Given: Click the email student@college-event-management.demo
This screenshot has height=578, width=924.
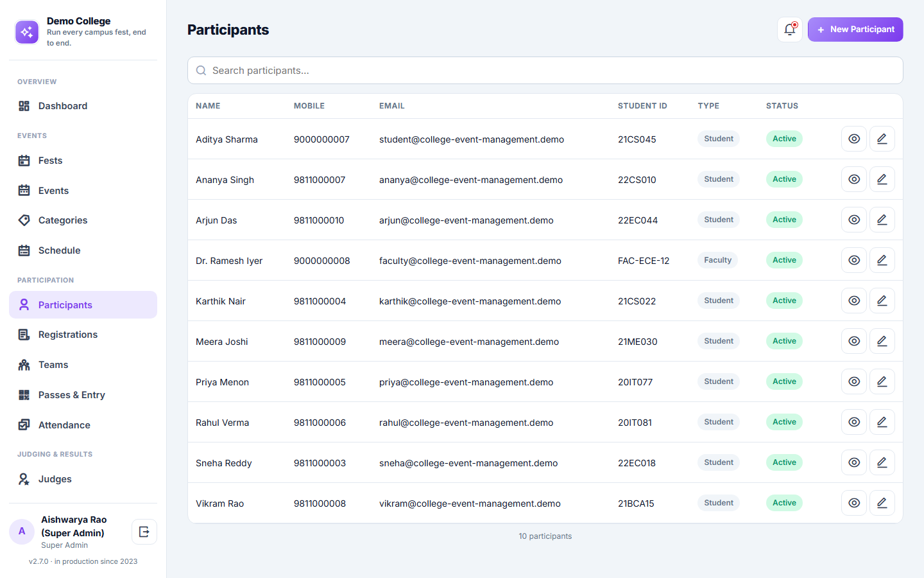Looking at the screenshot, I should (472, 139).
